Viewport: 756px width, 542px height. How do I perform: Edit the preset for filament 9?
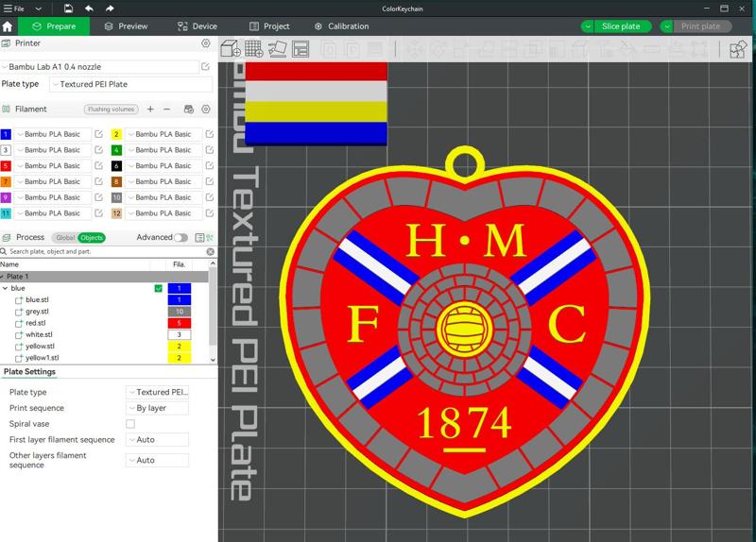click(99, 197)
